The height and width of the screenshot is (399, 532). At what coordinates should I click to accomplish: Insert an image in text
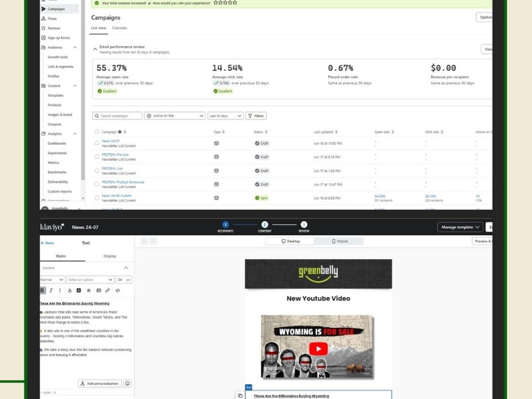[99, 290]
